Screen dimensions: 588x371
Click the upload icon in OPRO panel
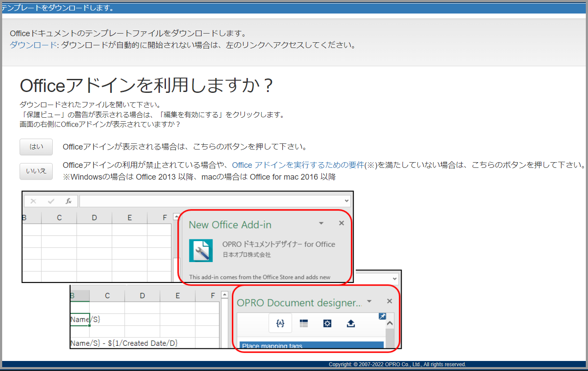pyautogui.click(x=351, y=323)
